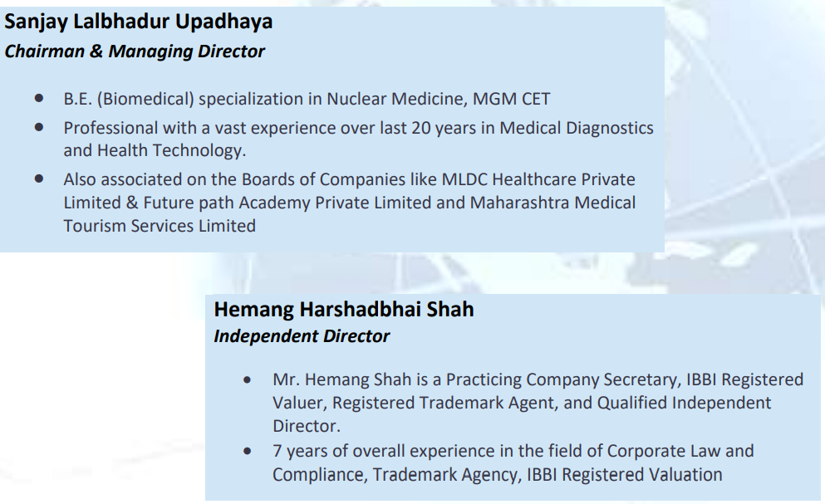
Task: Click the bullet before B.E. (Biomedical) line
Action: [39, 98]
